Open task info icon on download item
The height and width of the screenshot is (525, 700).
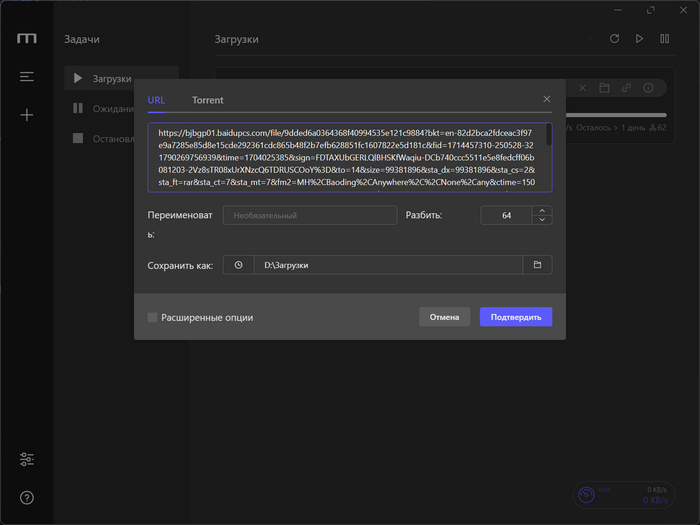648,88
